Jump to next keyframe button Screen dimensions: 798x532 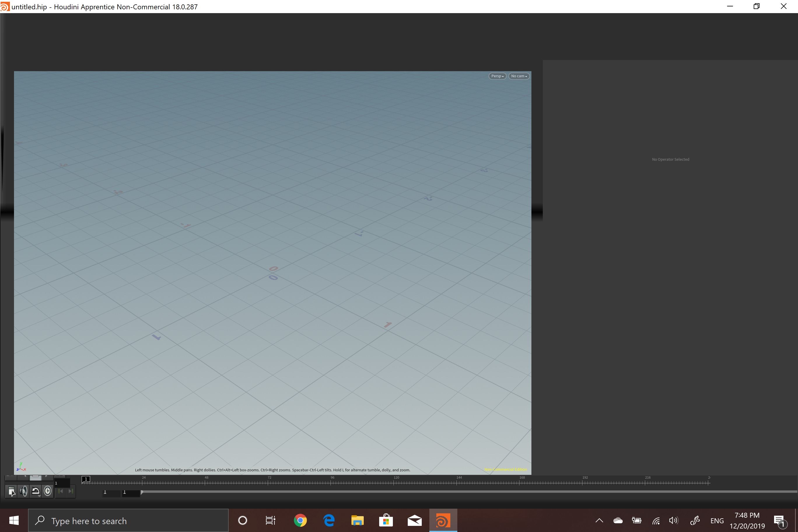[70, 491]
